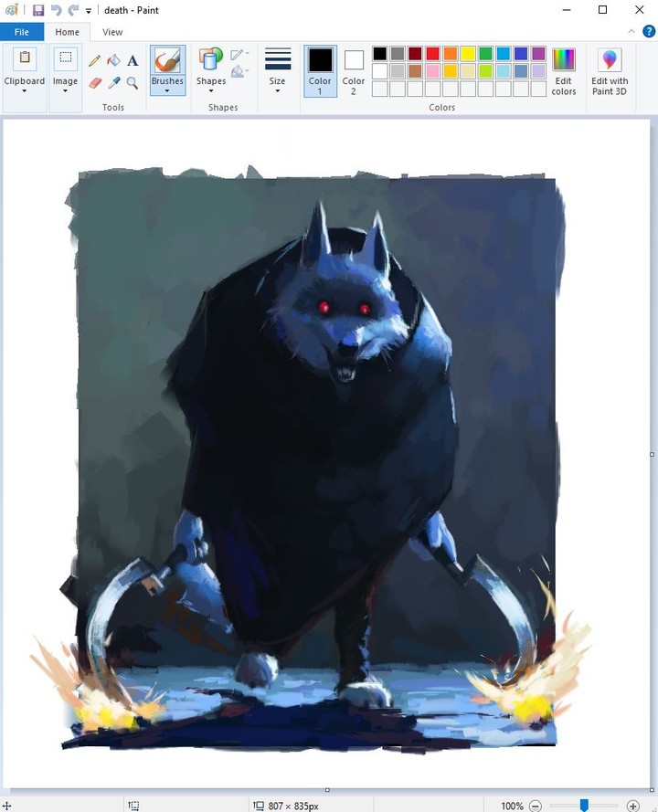Click the canvas right-side resize handle
Screen dimensions: 658x812
click(652, 454)
